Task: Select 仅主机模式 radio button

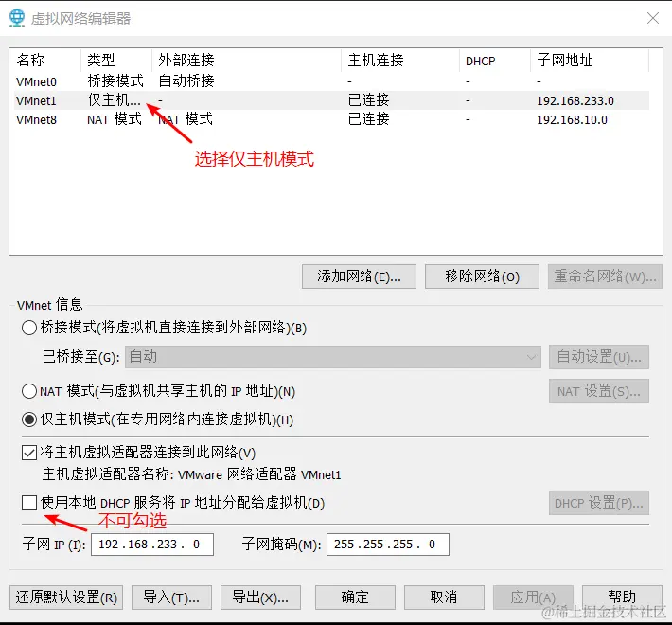Action: [29, 420]
